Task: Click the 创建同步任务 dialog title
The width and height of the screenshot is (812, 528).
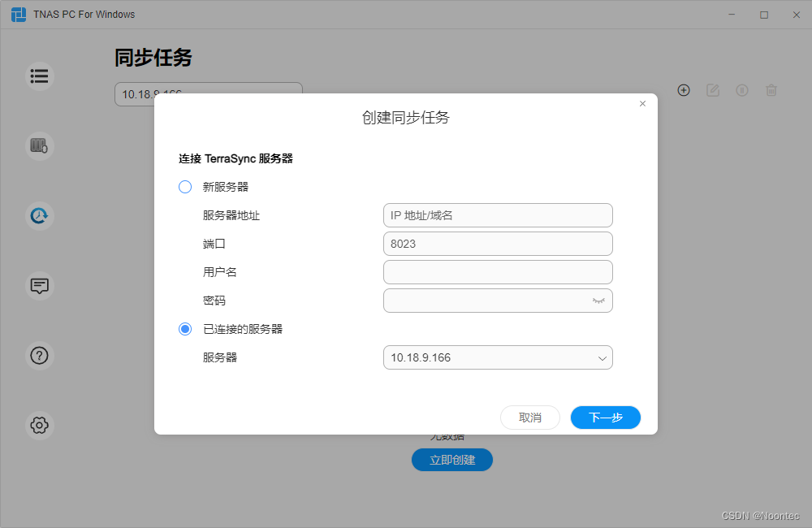Action: click(405, 118)
